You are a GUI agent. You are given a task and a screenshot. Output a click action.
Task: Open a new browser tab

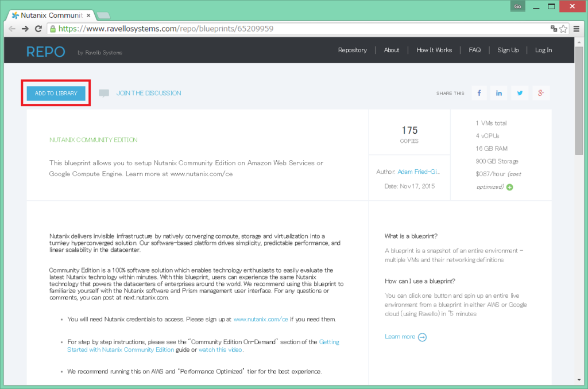click(x=103, y=15)
